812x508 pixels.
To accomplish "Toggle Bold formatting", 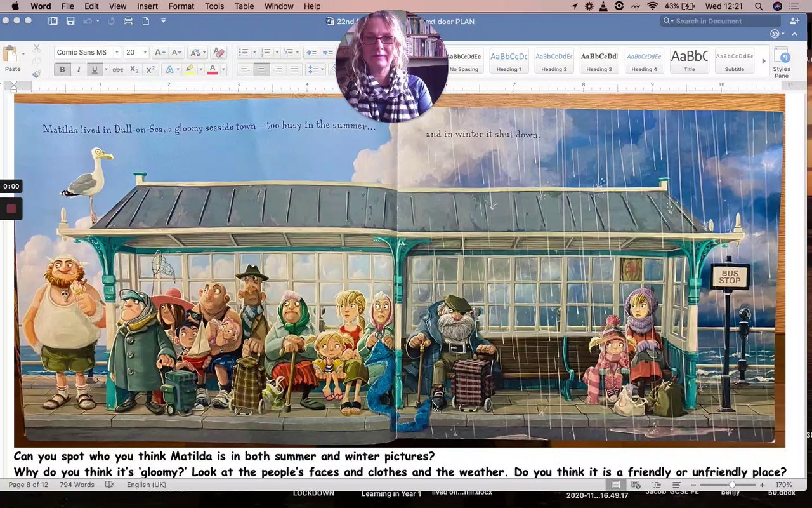I will point(62,70).
